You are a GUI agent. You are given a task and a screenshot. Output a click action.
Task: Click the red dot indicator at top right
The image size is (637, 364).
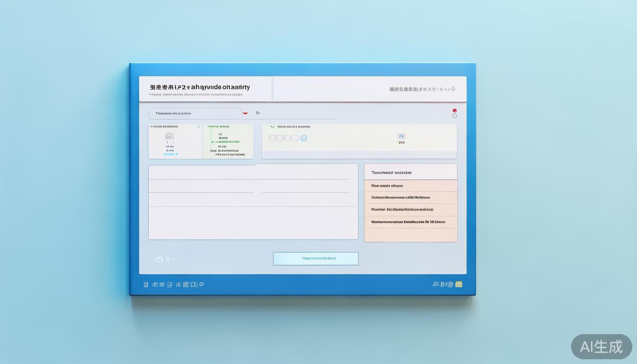[x=455, y=110]
